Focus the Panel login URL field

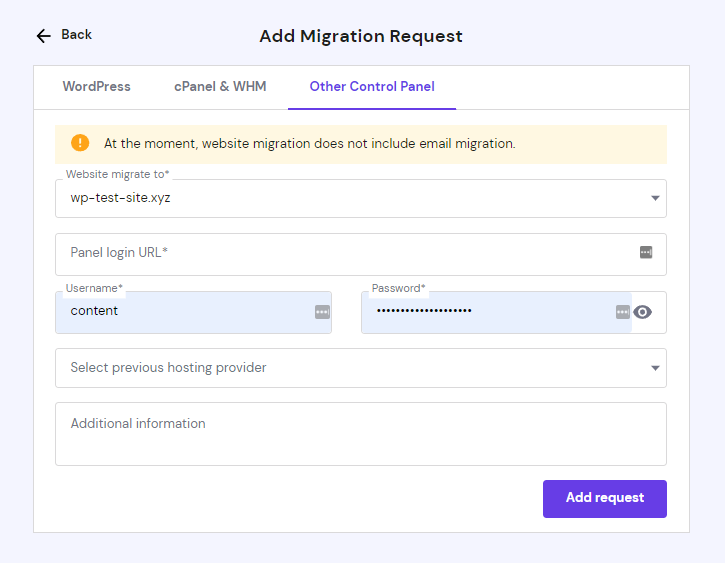pos(340,253)
